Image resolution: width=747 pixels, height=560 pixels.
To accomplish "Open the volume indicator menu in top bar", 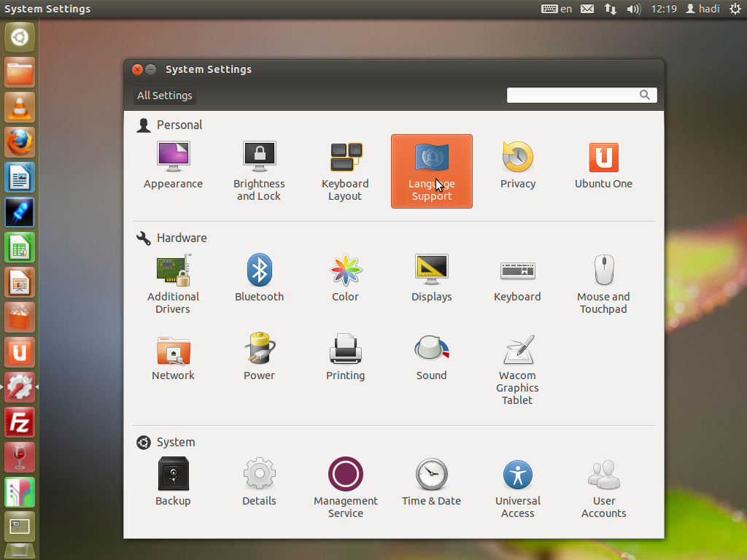I will click(633, 9).
